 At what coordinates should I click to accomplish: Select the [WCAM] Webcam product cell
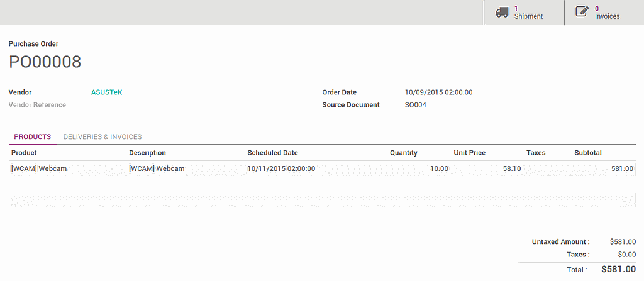39,168
